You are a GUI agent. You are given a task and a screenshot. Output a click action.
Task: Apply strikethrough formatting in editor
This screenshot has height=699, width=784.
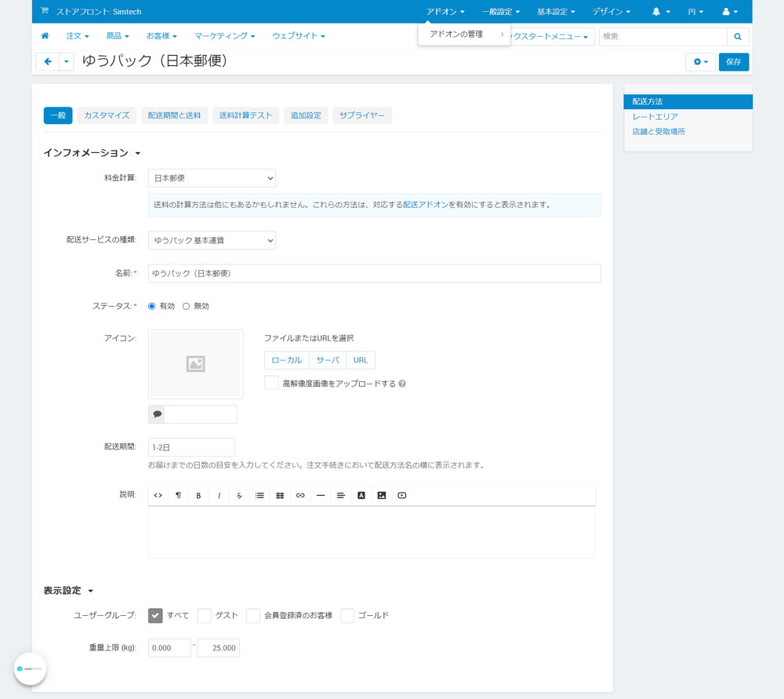click(239, 495)
